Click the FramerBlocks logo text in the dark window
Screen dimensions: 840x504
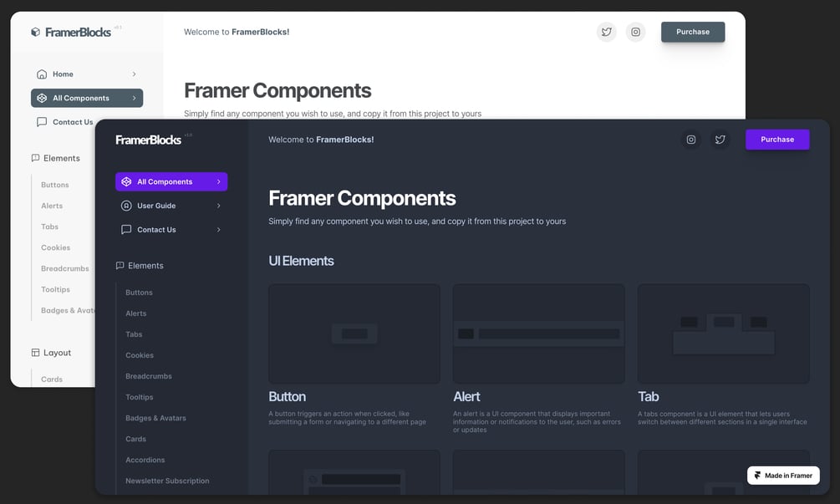(x=149, y=140)
